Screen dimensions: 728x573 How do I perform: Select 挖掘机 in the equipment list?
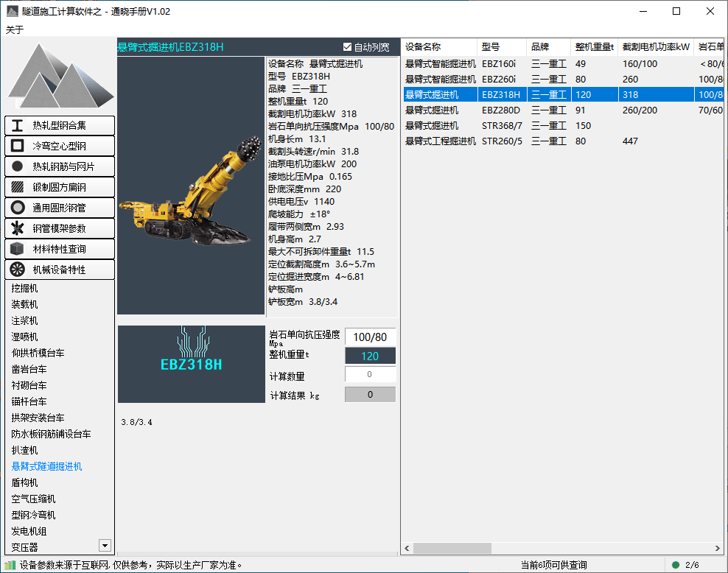tap(24, 289)
